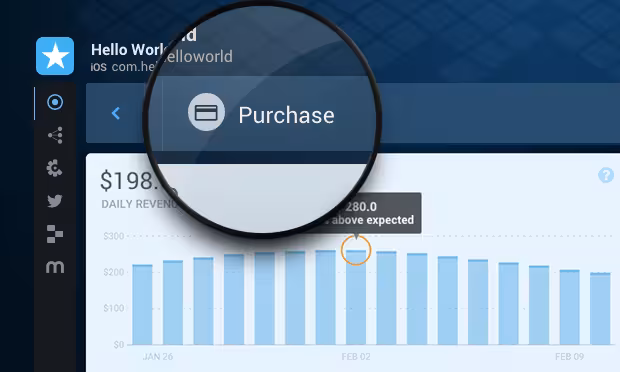The width and height of the screenshot is (620, 372).
Task: Click the Hello World star app icon
Action: tap(55, 56)
